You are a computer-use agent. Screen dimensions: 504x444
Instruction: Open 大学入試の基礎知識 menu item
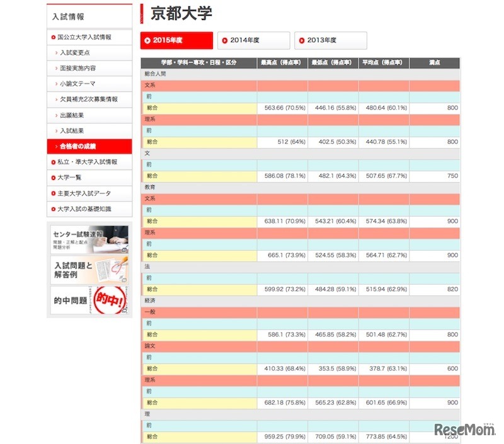pos(89,209)
